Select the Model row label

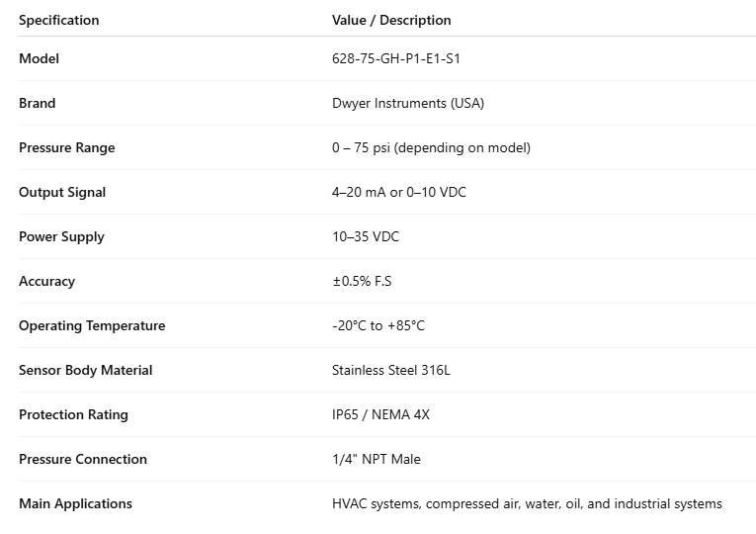(40, 58)
